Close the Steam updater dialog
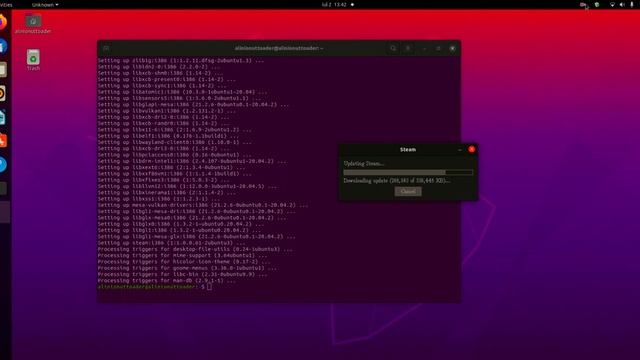640x360 pixels. pos(471,149)
